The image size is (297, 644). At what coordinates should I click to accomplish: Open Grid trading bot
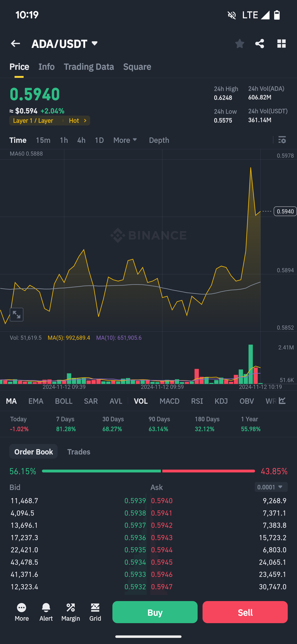(95, 612)
